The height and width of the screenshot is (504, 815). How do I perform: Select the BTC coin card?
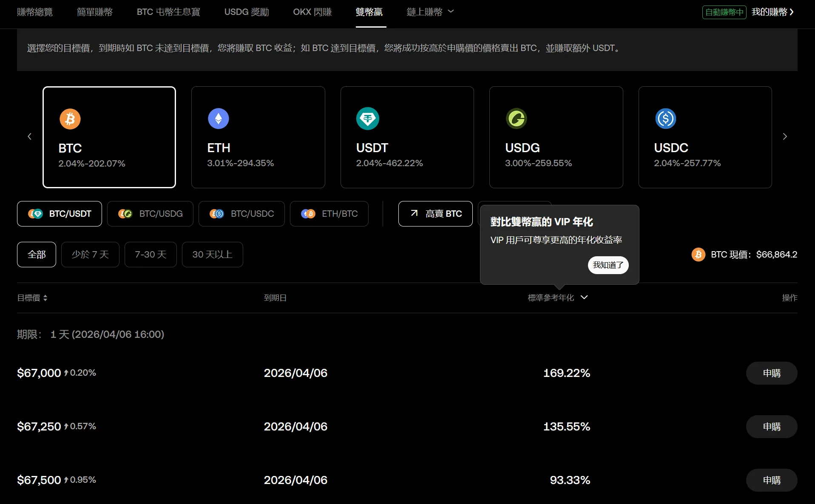click(x=109, y=137)
